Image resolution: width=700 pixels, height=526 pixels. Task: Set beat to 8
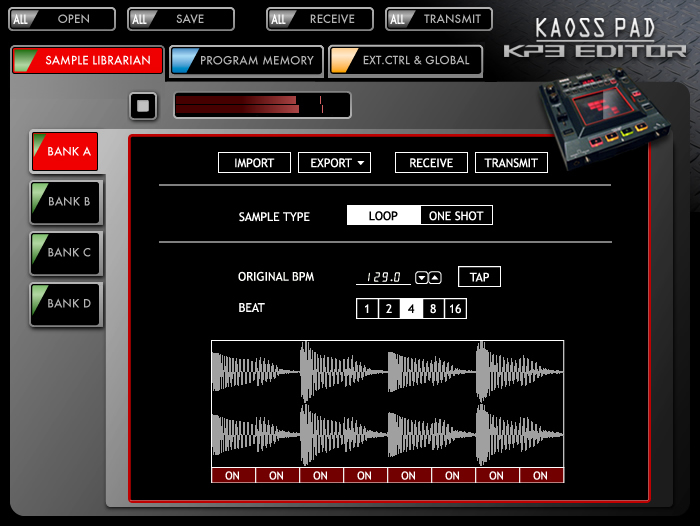coord(433,309)
